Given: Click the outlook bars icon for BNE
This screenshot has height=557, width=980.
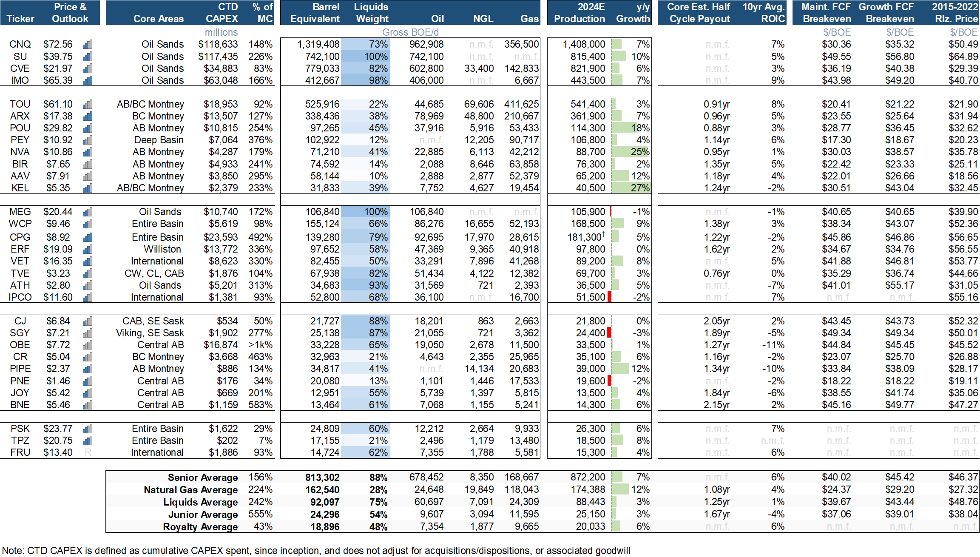Looking at the screenshot, I should click(x=88, y=405).
